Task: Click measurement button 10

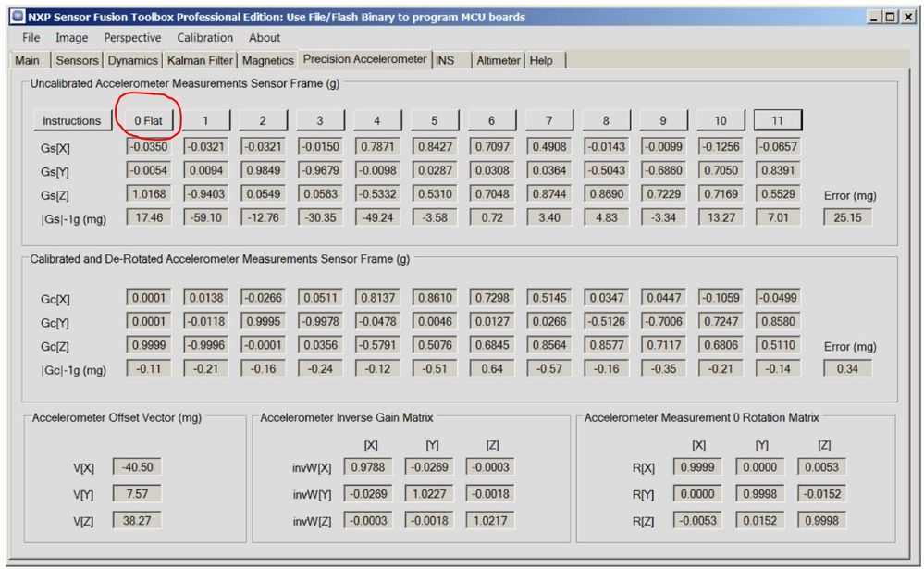Action: click(721, 120)
